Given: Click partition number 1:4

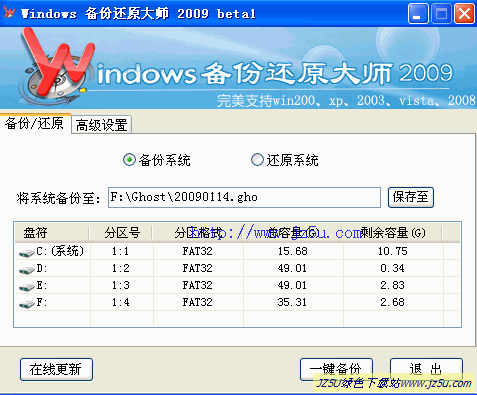Looking at the screenshot, I should click(x=120, y=302).
